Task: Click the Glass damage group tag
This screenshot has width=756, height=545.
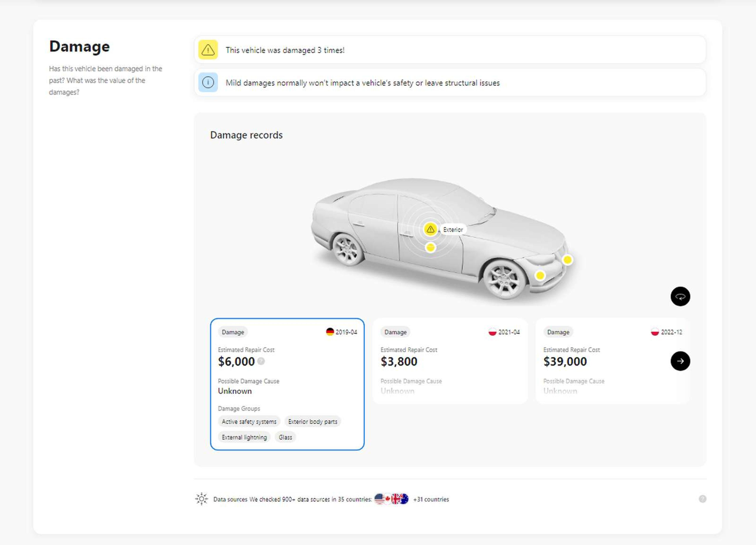Action: pyautogui.click(x=285, y=437)
